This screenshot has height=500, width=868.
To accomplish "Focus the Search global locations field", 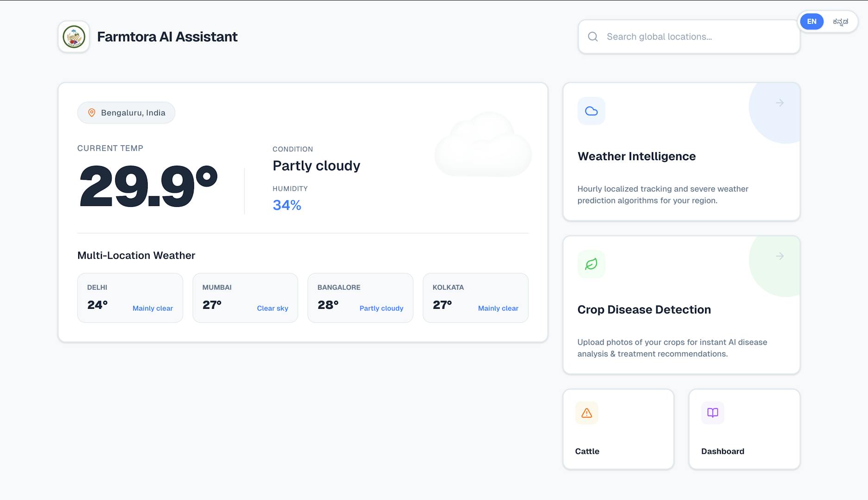I will 694,37.
